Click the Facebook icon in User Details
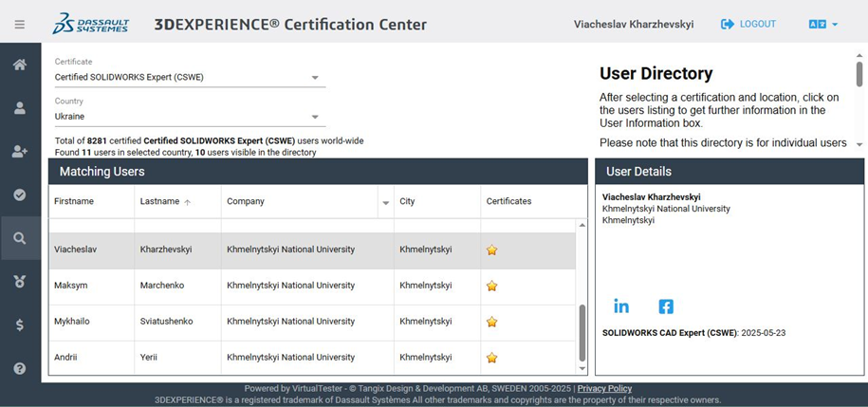Screen dimensions: 868x407 click(x=666, y=306)
